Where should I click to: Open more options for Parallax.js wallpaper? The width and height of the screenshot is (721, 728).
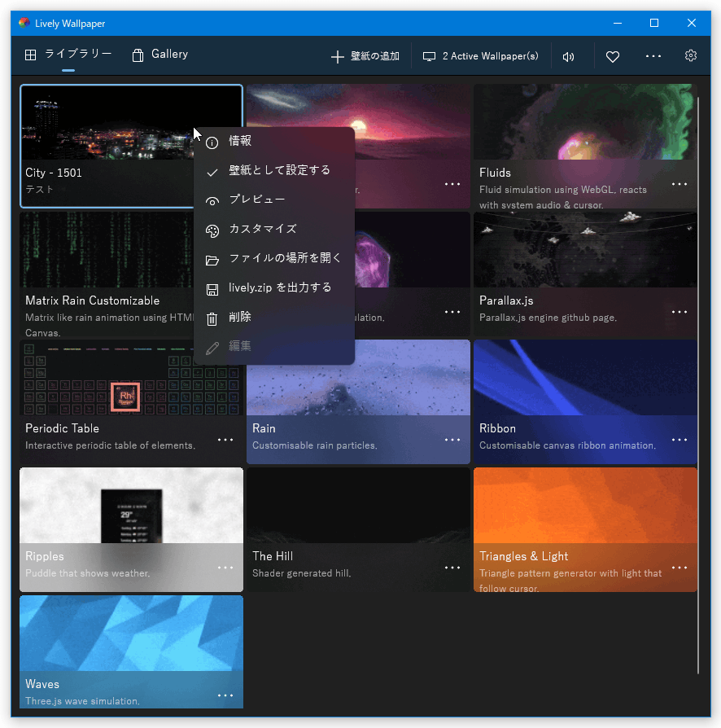(679, 312)
